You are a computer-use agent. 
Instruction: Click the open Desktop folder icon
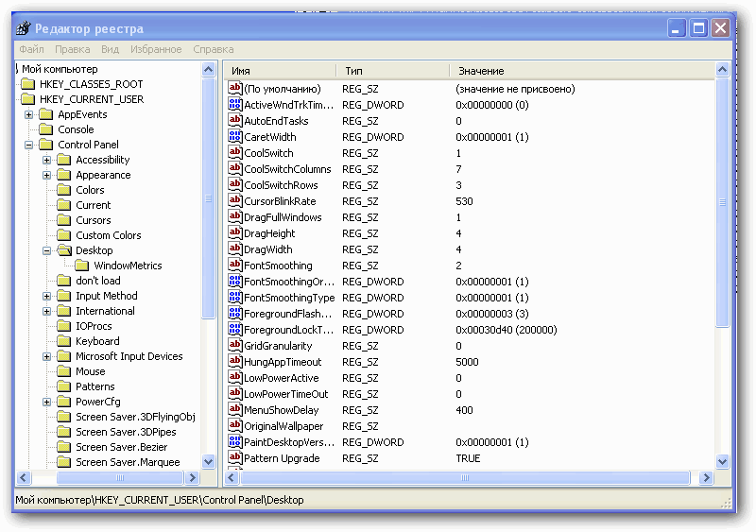coord(64,250)
